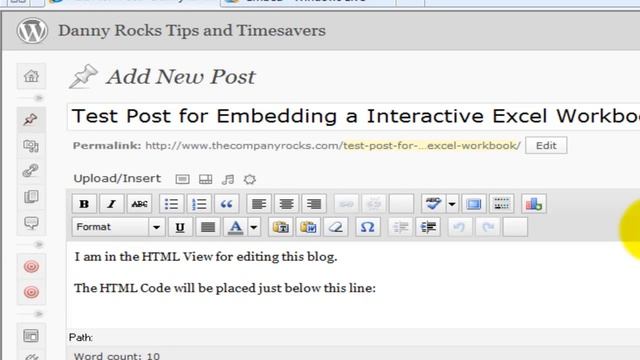Click the second red target sidebar icon
The width and height of the screenshot is (640, 360).
31,292
